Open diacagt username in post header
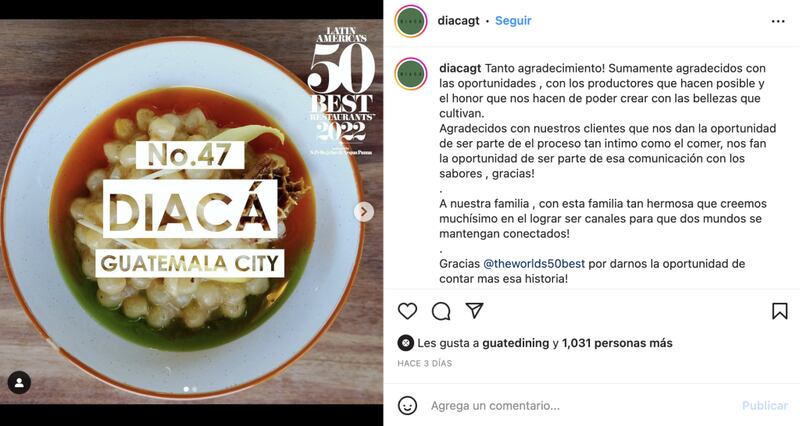This screenshot has width=800, height=426. (x=459, y=21)
